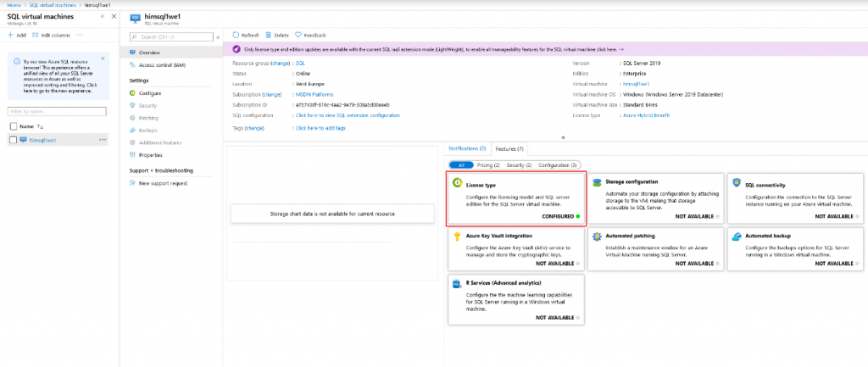Open Overview in the resource menu

click(170, 53)
